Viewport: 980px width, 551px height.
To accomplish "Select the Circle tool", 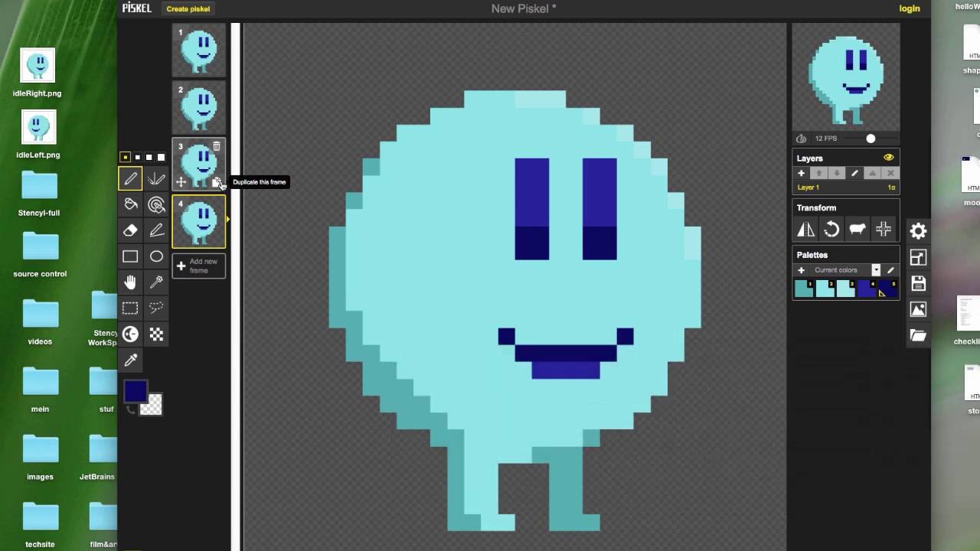I will tap(156, 256).
